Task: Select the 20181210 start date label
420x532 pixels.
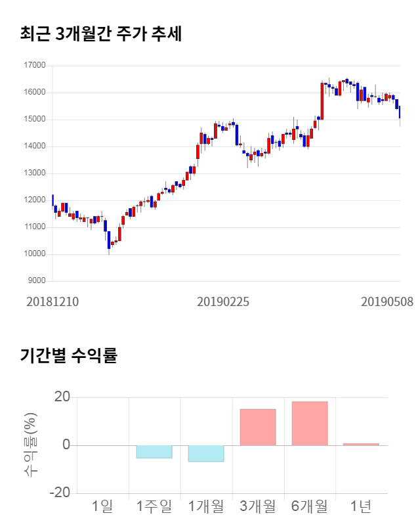Action: pos(52,302)
